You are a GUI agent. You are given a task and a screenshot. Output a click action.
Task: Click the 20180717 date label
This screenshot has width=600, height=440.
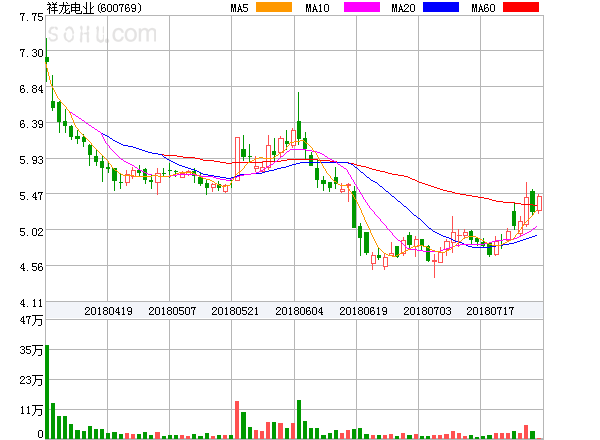pyautogui.click(x=490, y=311)
